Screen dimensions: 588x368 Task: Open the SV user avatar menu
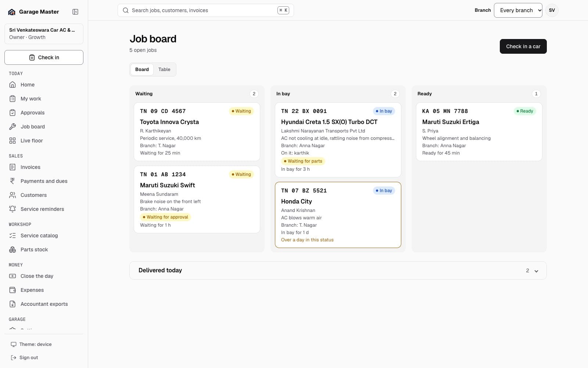pos(552,10)
